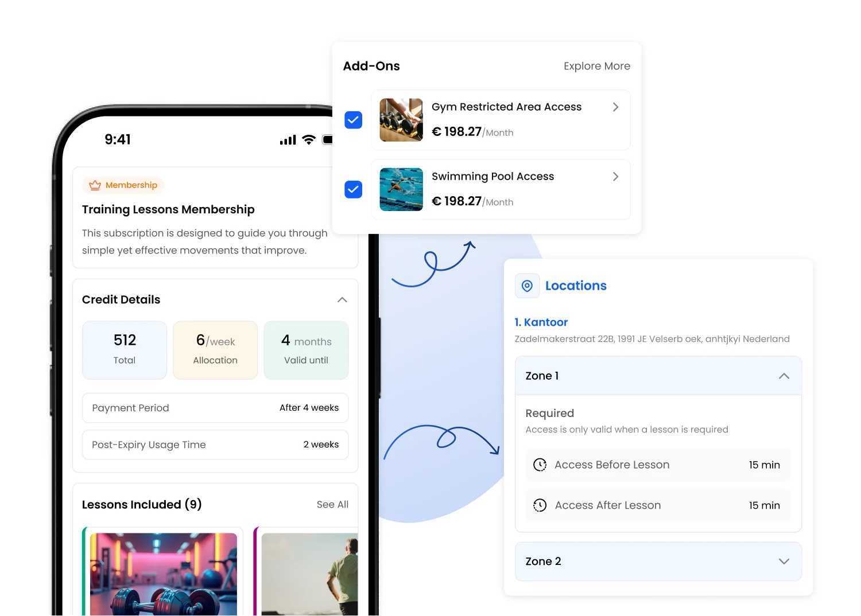The image size is (861, 616).
Task: Click the Access Before Lesson row
Action: click(658, 465)
